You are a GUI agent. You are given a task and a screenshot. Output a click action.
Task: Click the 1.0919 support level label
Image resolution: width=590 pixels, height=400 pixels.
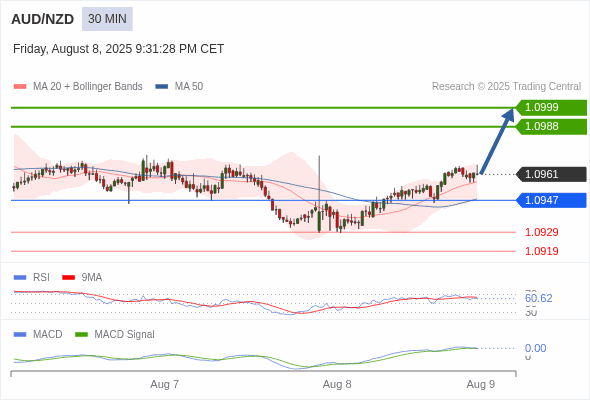click(x=541, y=251)
